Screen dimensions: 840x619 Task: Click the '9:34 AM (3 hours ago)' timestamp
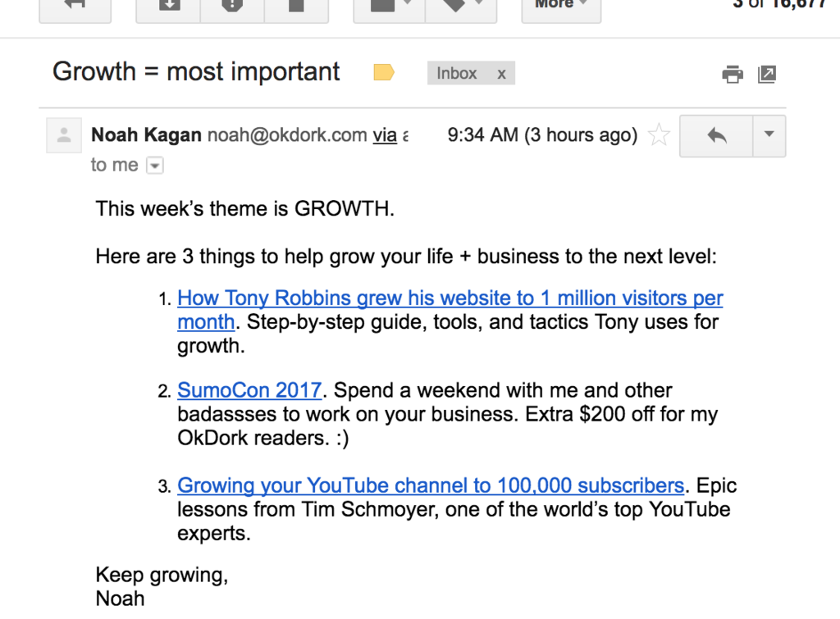pyautogui.click(x=542, y=135)
